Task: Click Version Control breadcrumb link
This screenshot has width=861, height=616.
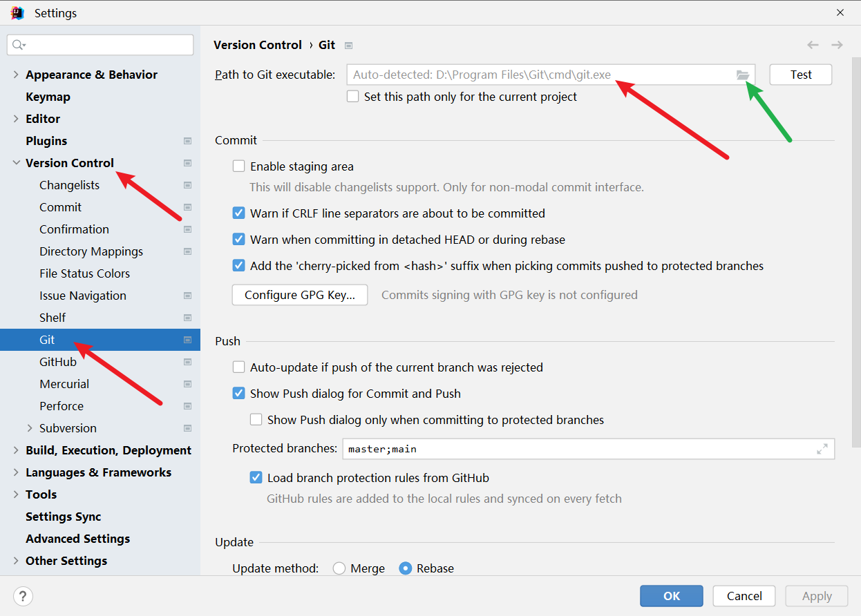Action: [258, 45]
